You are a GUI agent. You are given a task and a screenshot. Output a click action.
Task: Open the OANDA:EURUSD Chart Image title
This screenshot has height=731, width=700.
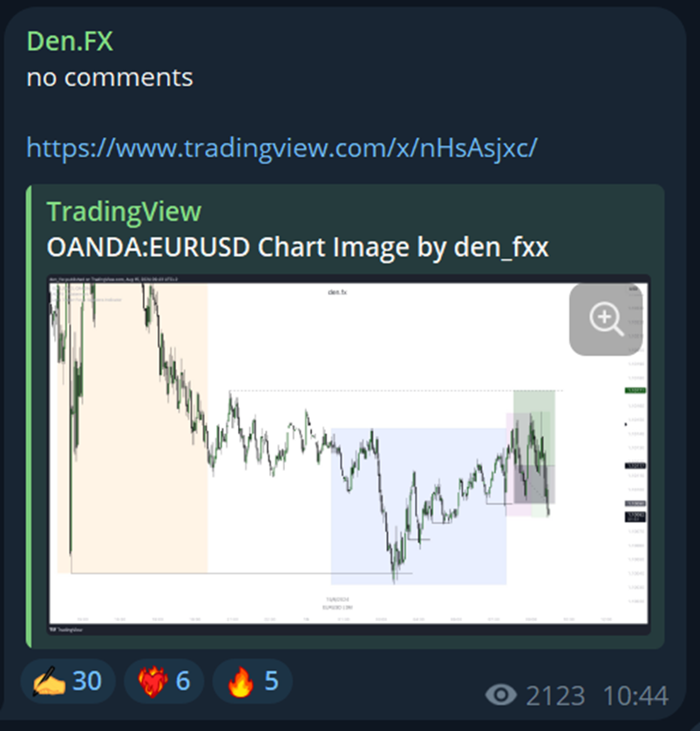tap(297, 247)
